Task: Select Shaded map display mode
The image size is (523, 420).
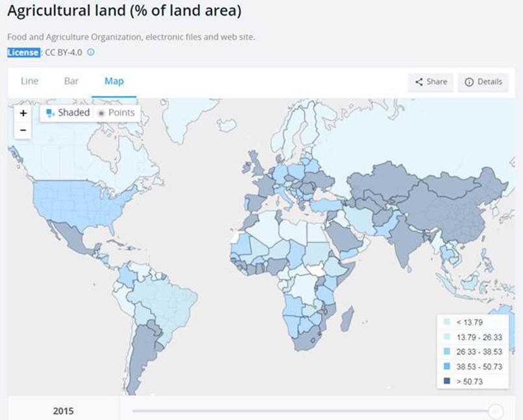Action: 67,113
